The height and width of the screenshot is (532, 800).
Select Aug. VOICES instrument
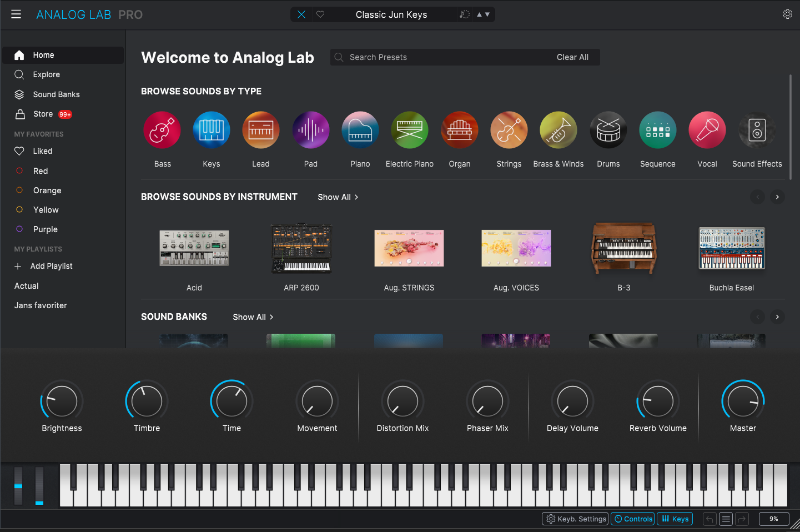[x=516, y=248]
